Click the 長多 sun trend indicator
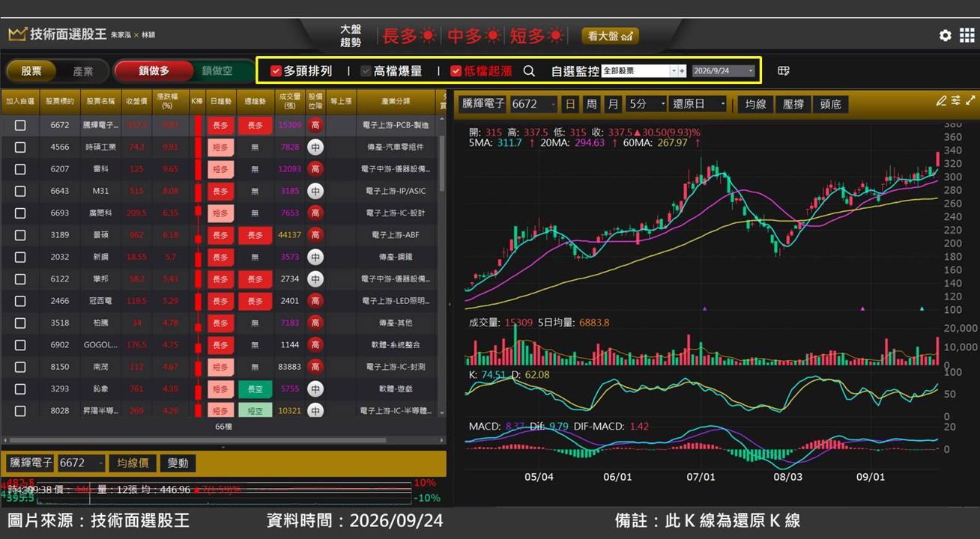 pyautogui.click(x=409, y=36)
